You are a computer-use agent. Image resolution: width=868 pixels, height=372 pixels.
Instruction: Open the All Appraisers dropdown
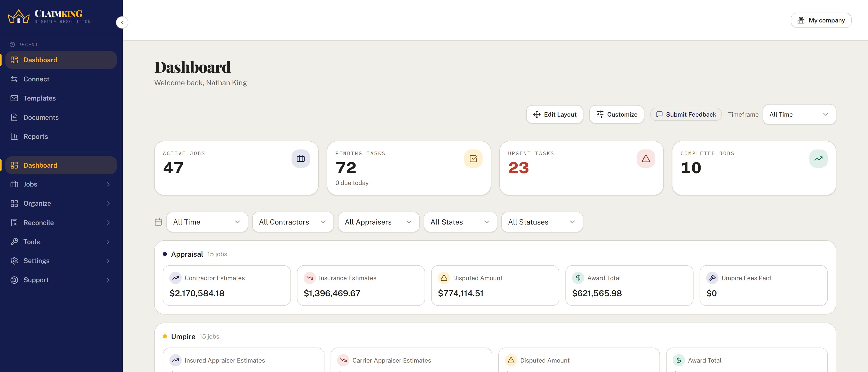[x=378, y=222]
